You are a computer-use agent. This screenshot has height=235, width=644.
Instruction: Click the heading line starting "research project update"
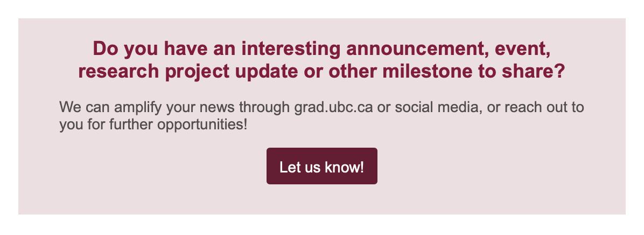point(321,72)
